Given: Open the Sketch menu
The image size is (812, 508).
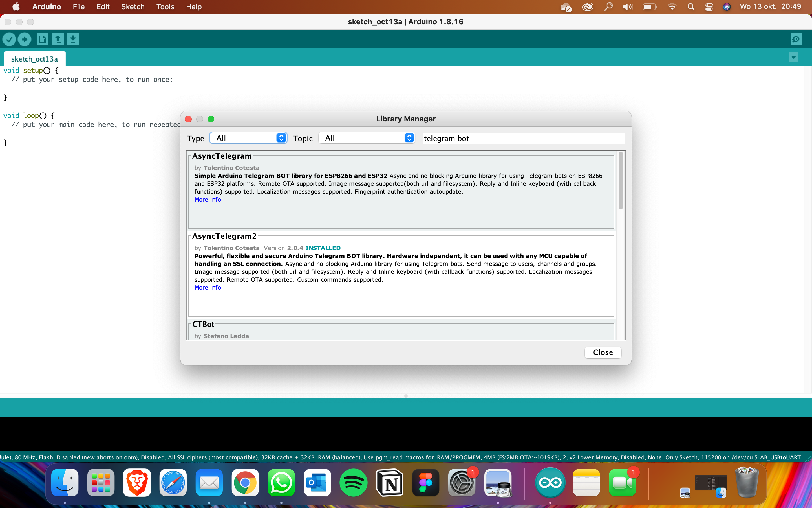Looking at the screenshot, I should [133, 7].
